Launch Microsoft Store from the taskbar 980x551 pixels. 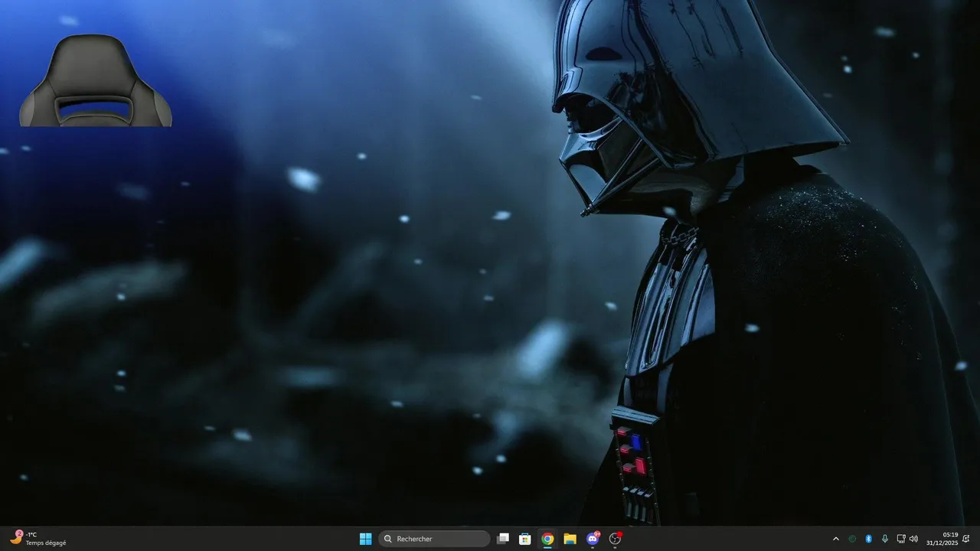click(525, 539)
